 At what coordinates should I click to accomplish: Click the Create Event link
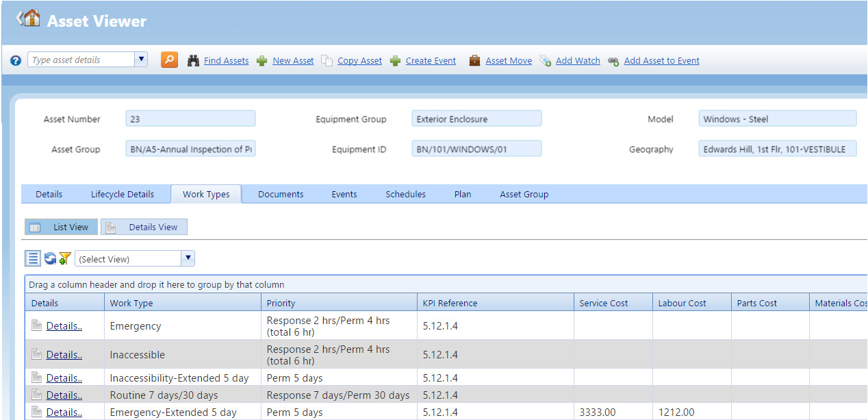coord(431,60)
